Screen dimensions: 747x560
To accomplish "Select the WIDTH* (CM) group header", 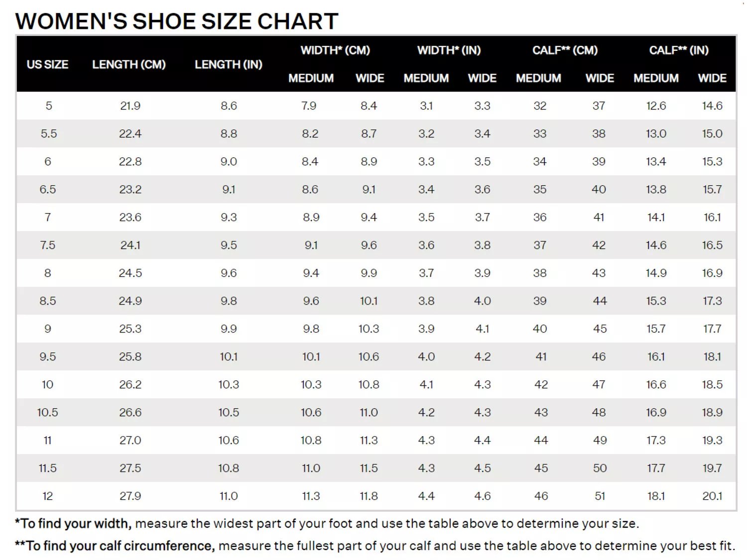I will tap(335, 50).
